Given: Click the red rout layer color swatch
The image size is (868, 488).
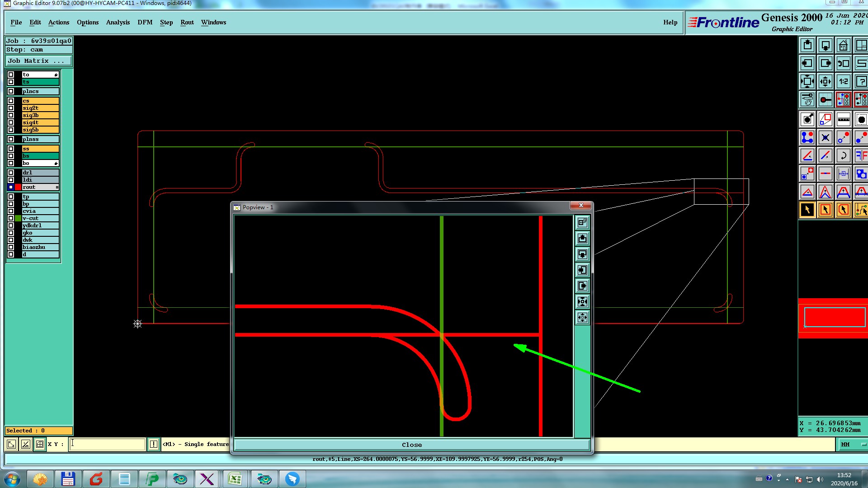Looking at the screenshot, I should 18,187.
